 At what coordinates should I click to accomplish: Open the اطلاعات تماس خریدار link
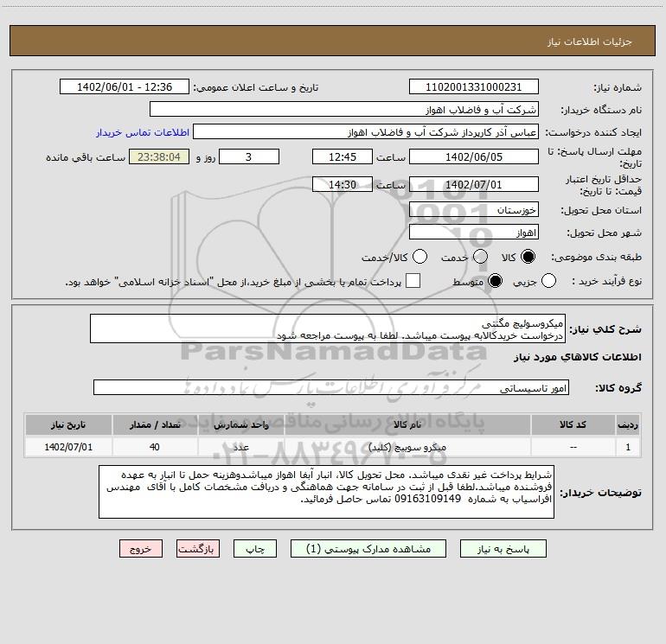(x=143, y=132)
